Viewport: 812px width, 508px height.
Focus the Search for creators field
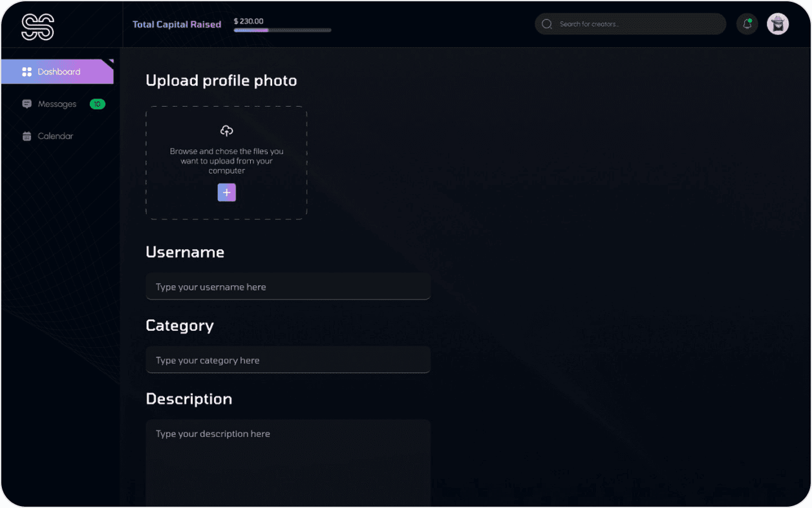click(630, 24)
